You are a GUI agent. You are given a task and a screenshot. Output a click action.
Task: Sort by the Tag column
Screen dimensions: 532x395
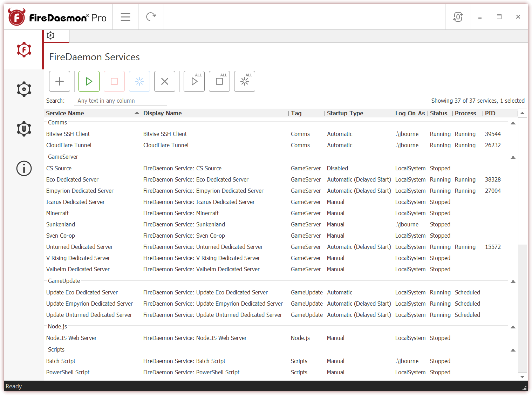307,113
